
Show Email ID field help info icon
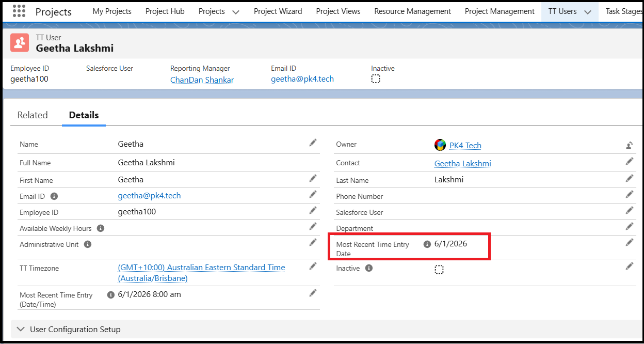click(x=54, y=196)
